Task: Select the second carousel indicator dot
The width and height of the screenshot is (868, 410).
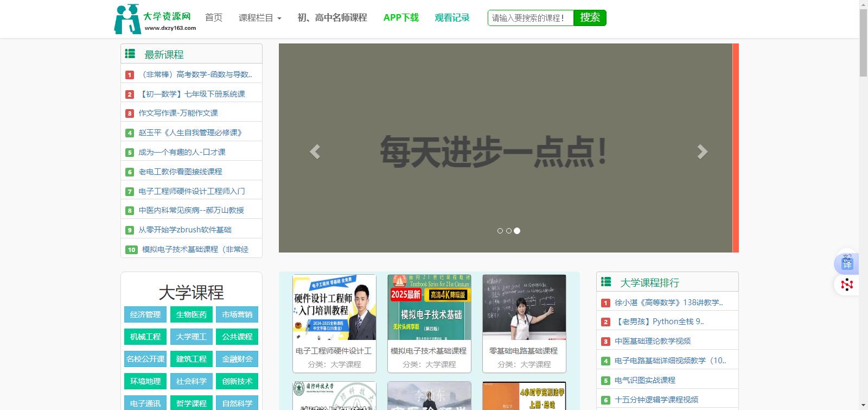Action: (509, 231)
